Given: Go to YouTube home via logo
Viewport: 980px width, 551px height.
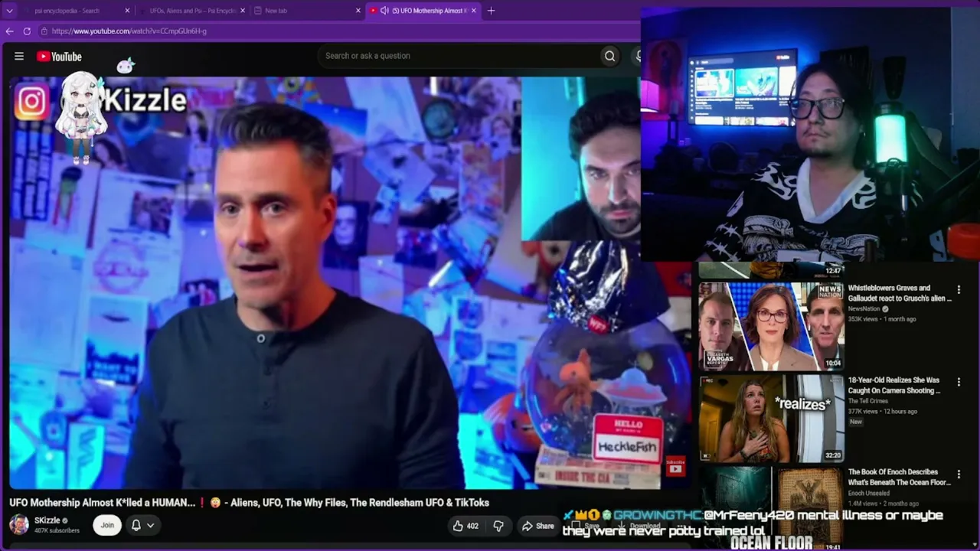Looking at the screenshot, I should (x=59, y=56).
